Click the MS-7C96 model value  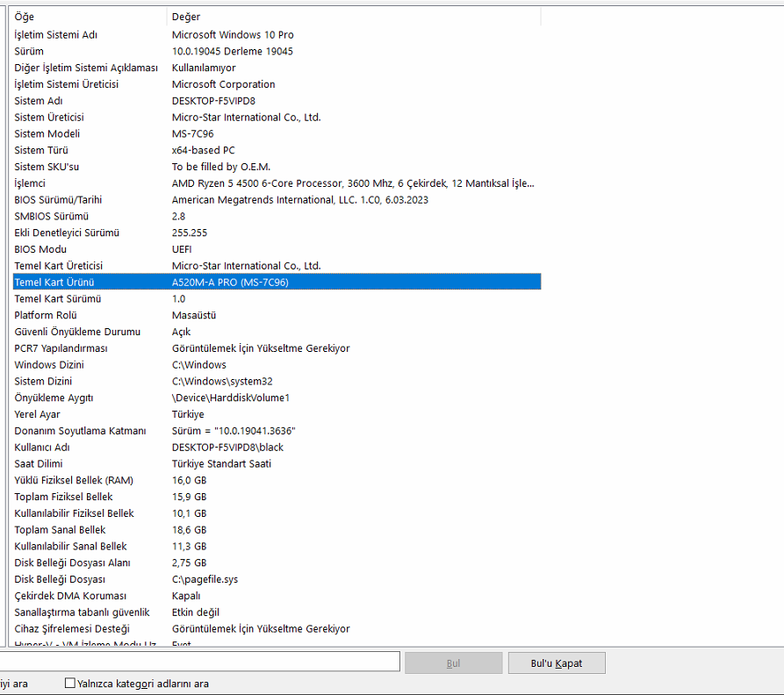pyautogui.click(x=192, y=133)
